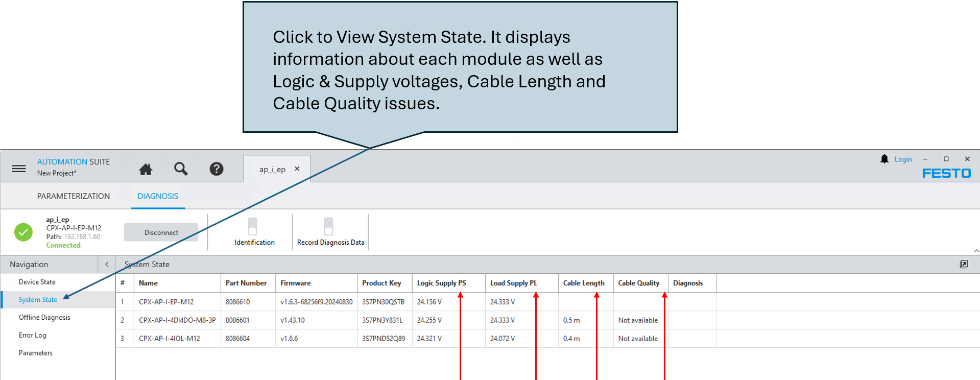This screenshot has height=380, width=980.
Task: Click part number 8086601
Action: 237,320
